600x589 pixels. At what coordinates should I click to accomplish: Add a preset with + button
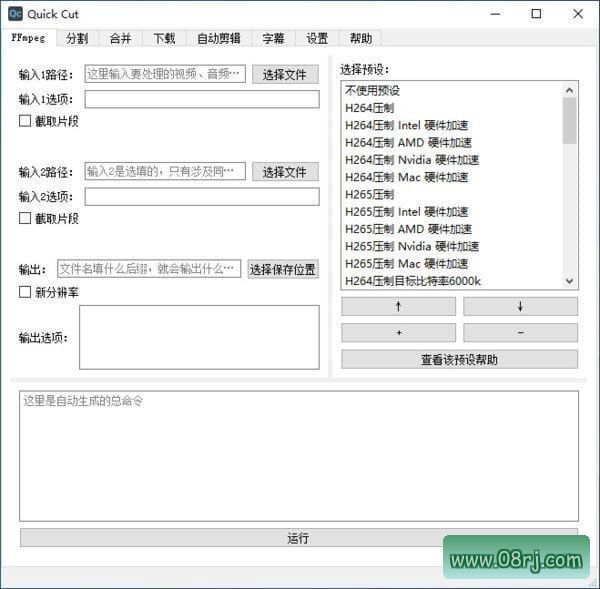tap(398, 333)
